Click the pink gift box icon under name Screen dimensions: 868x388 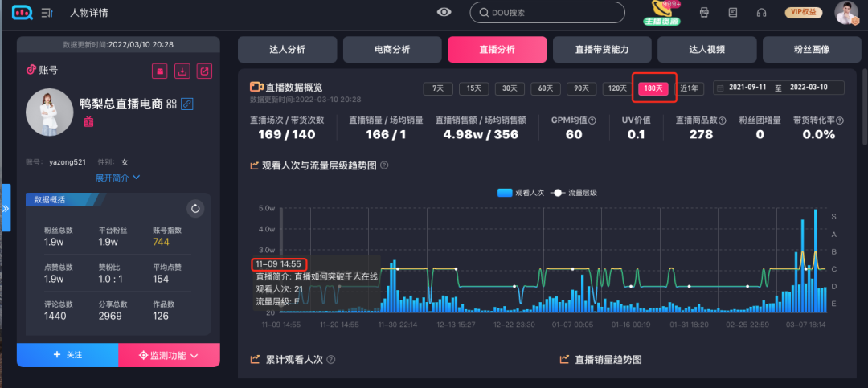(88, 122)
